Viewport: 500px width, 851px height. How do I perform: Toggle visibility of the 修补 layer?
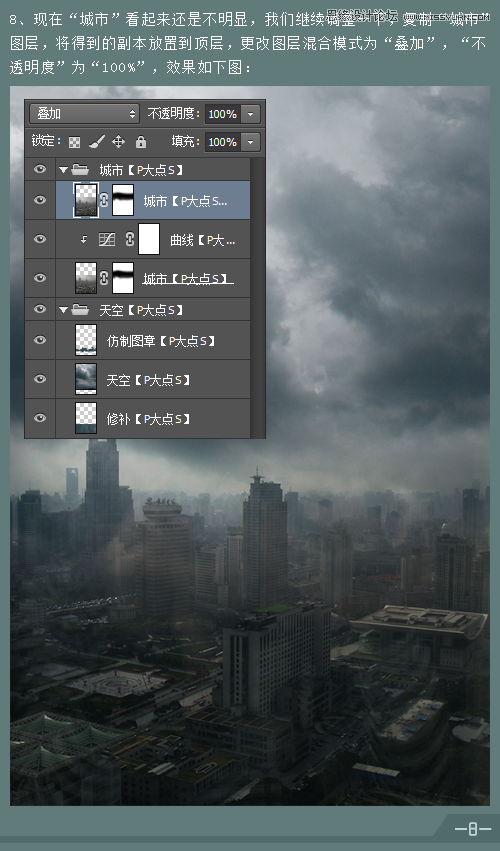pos(40,418)
